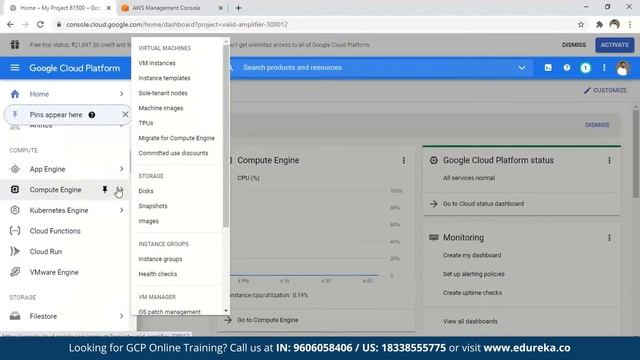Image resolution: width=640 pixels, height=360 pixels.
Task: Switch to AWS Management Console tab
Action: tap(167, 8)
